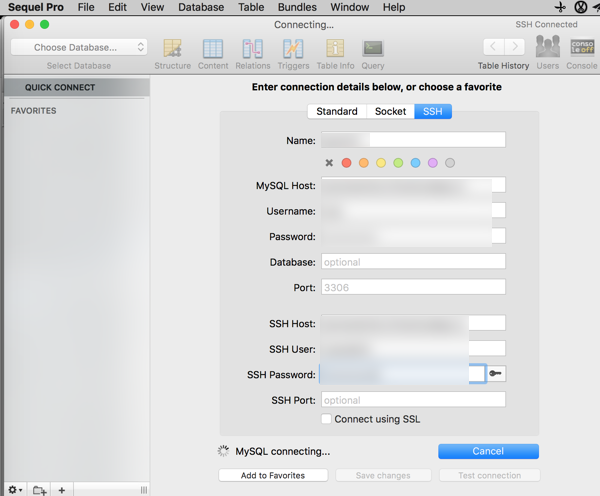Open the Content view icon
Image resolution: width=600 pixels, height=496 pixels.
point(213,49)
